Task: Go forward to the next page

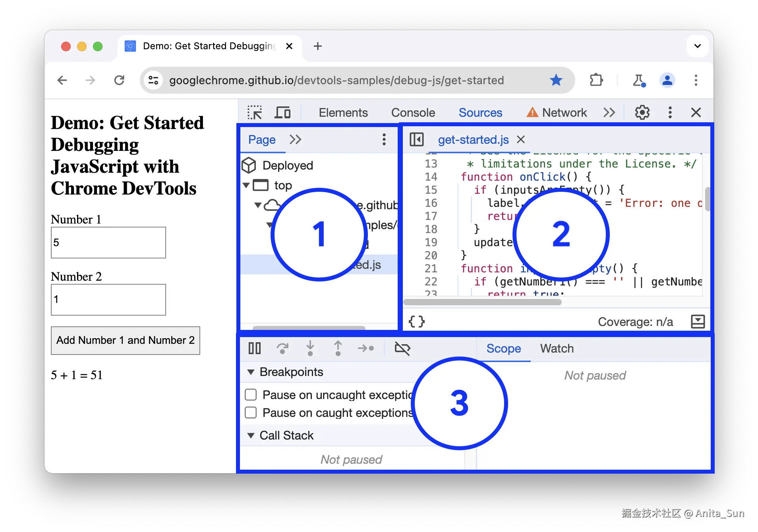Action: point(91,81)
